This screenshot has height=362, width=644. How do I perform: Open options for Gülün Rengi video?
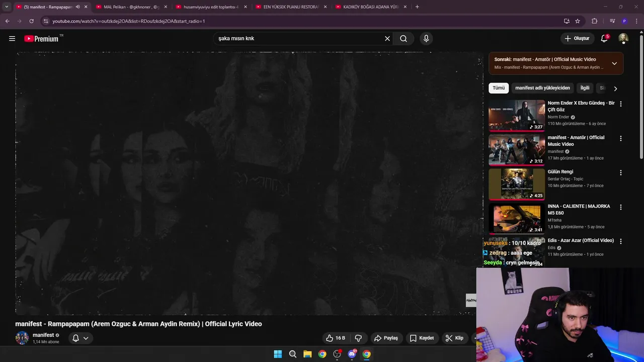coord(620,172)
